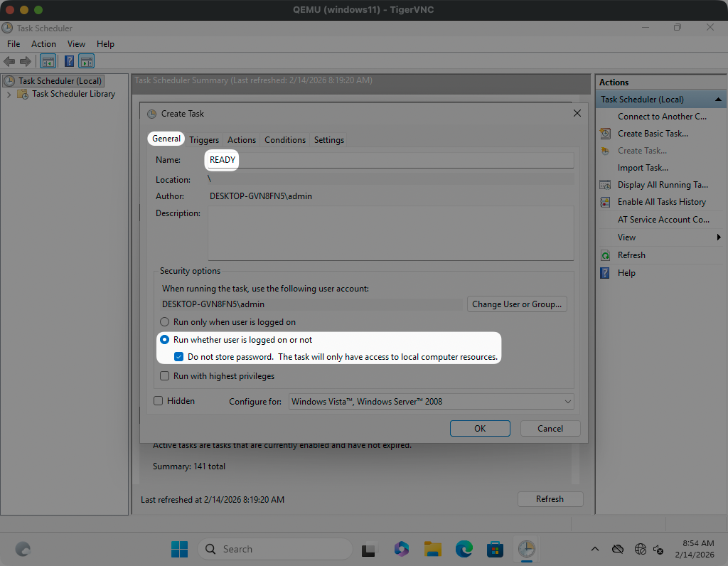Expand the Task Scheduler Library tree node
The image size is (728, 566).
click(9, 94)
